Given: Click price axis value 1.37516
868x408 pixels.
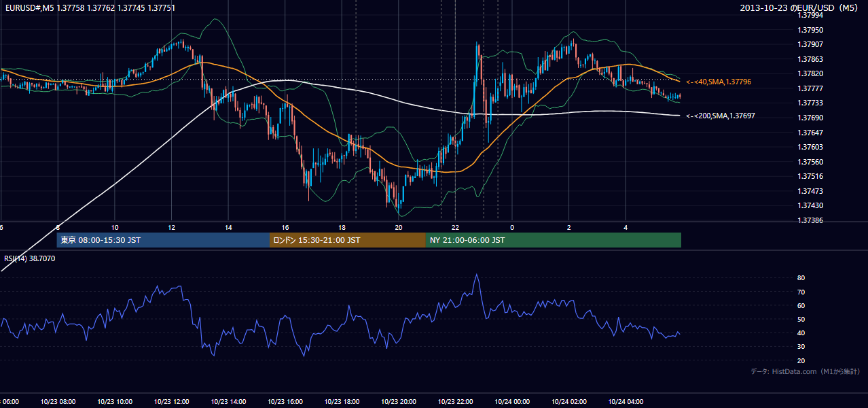Looking at the screenshot, I should point(810,176).
